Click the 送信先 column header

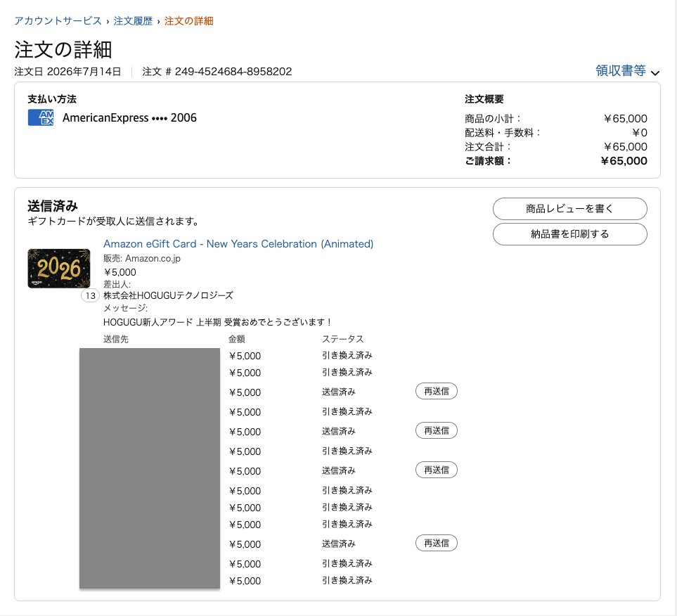click(x=116, y=339)
